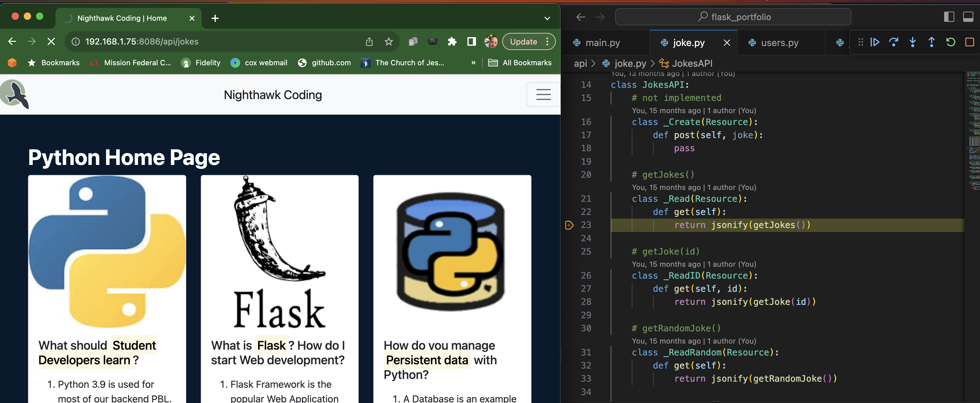The width and height of the screenshot is (980, 403).
Task: Click the database Python logo image
Action: point(451,251)
